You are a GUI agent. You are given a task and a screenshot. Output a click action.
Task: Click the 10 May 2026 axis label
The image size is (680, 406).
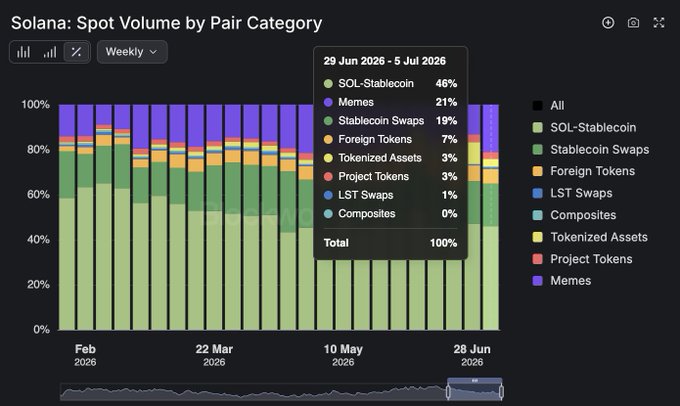click(x=343, y=355)
